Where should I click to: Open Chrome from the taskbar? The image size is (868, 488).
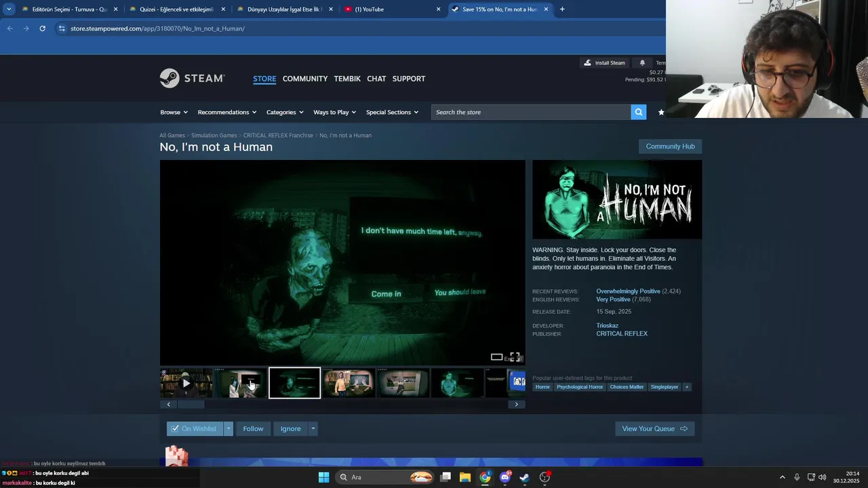coord(485,477)
